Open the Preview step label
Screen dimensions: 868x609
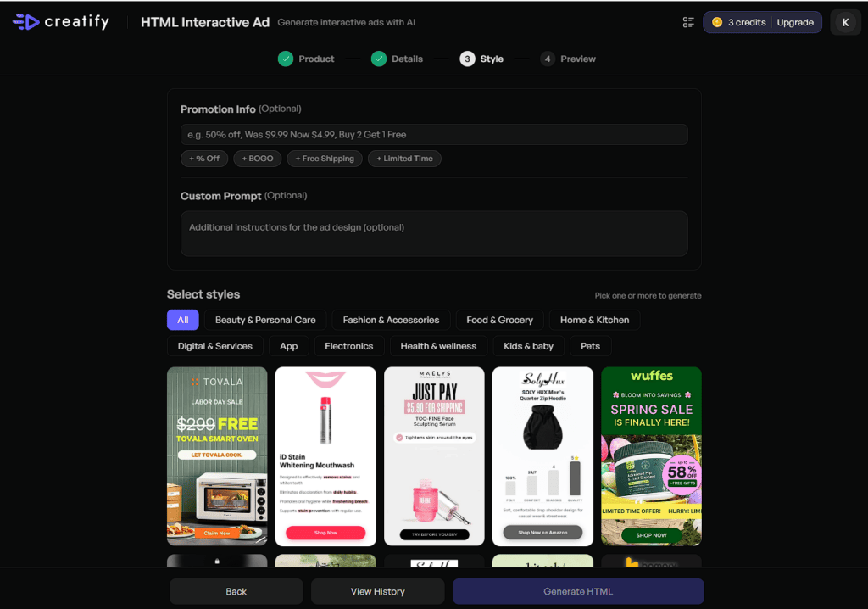pyautogui.click(x=578, y=59)
